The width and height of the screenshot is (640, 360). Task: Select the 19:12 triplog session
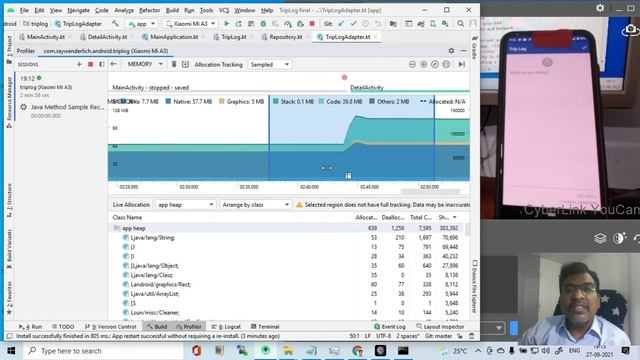tap(61, 87)
